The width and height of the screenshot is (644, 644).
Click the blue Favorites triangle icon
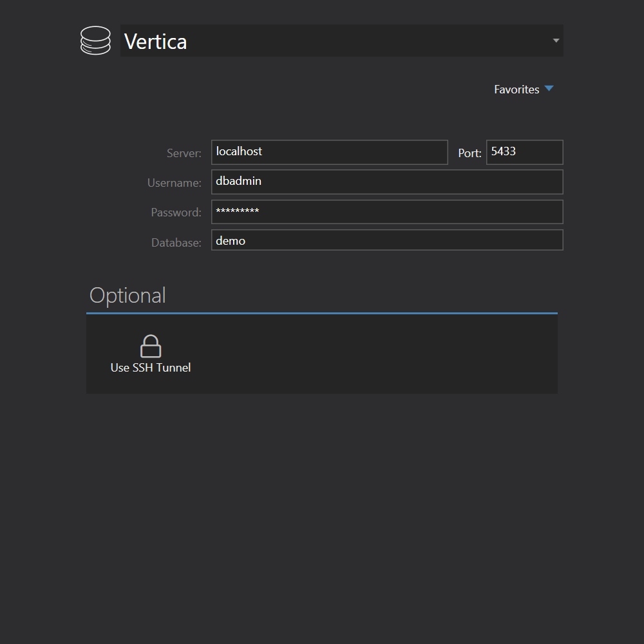[549, 89]
